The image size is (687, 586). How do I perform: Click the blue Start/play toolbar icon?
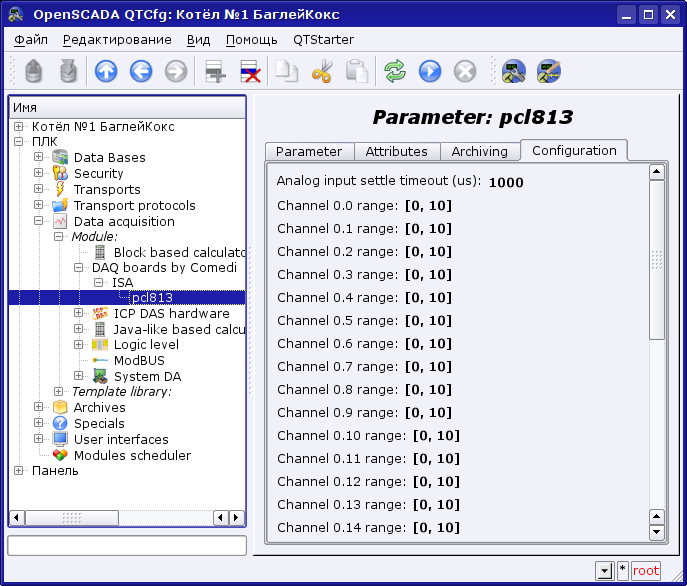click(430, 71)
